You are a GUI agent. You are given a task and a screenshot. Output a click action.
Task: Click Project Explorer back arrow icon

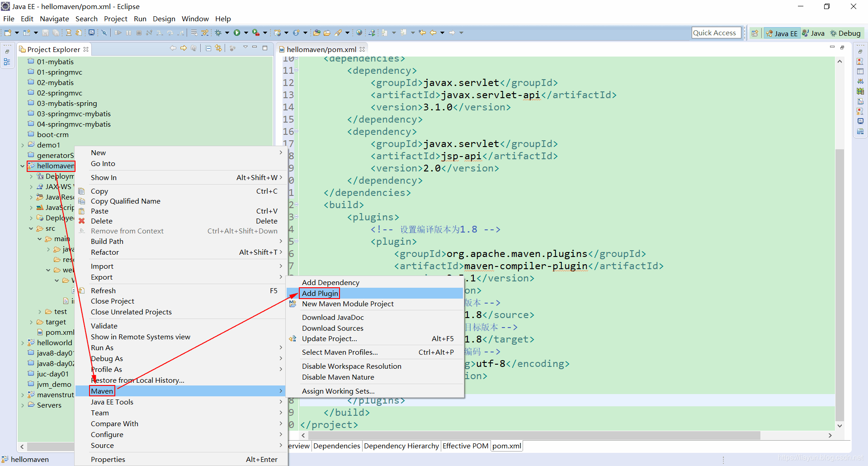tap(173, 48)
